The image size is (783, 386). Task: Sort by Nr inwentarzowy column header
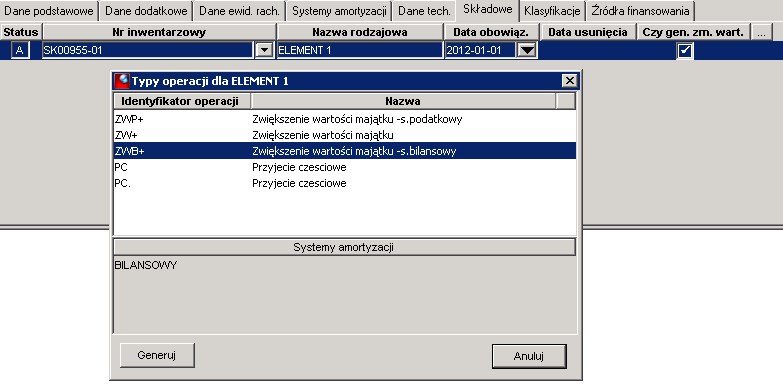point(159,32)
